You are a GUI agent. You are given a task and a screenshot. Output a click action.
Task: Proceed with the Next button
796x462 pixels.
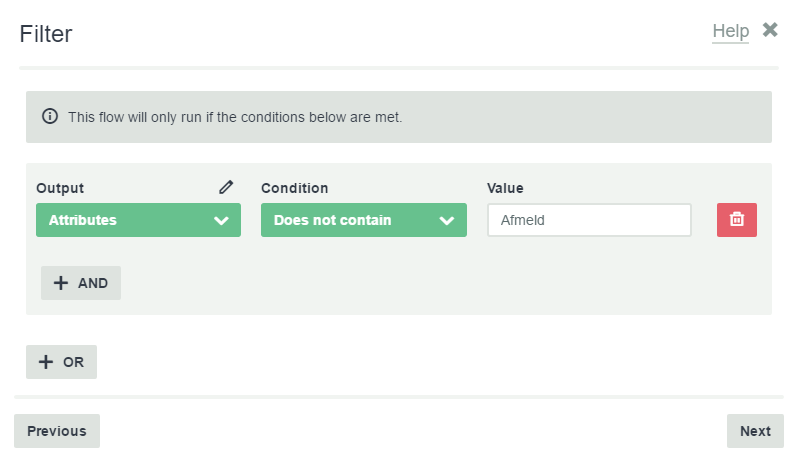755,431
